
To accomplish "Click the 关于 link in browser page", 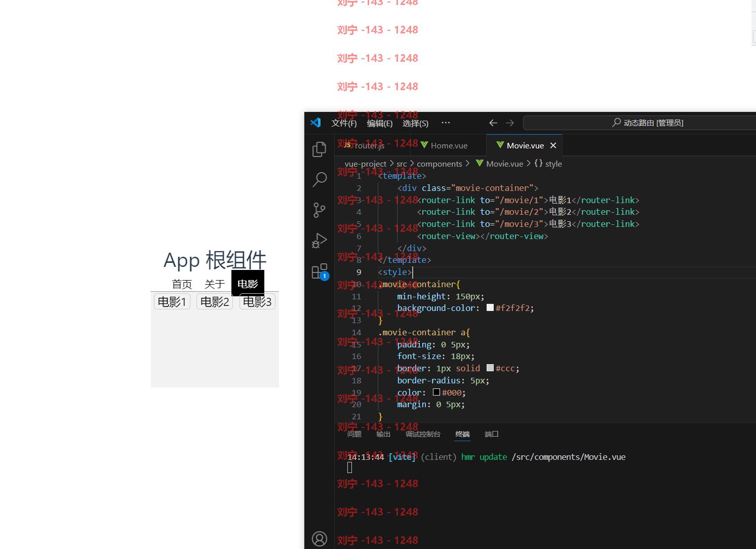I will (214, 284).
